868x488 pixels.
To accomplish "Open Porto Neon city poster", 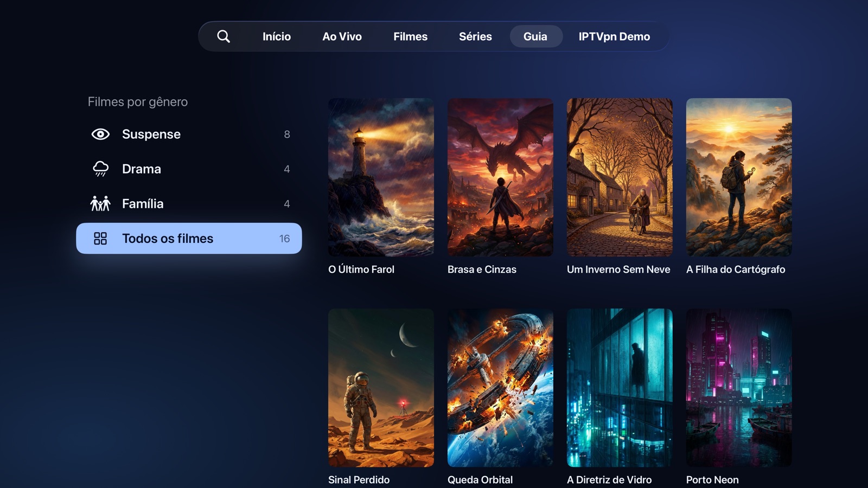I will click(x=739, y=388).
